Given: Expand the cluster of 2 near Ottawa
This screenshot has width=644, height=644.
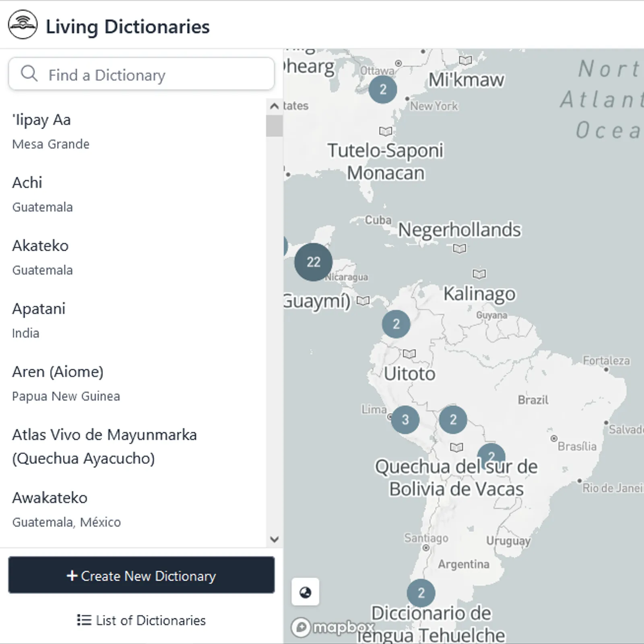Looking at the screenshot, I should [383, 89].
